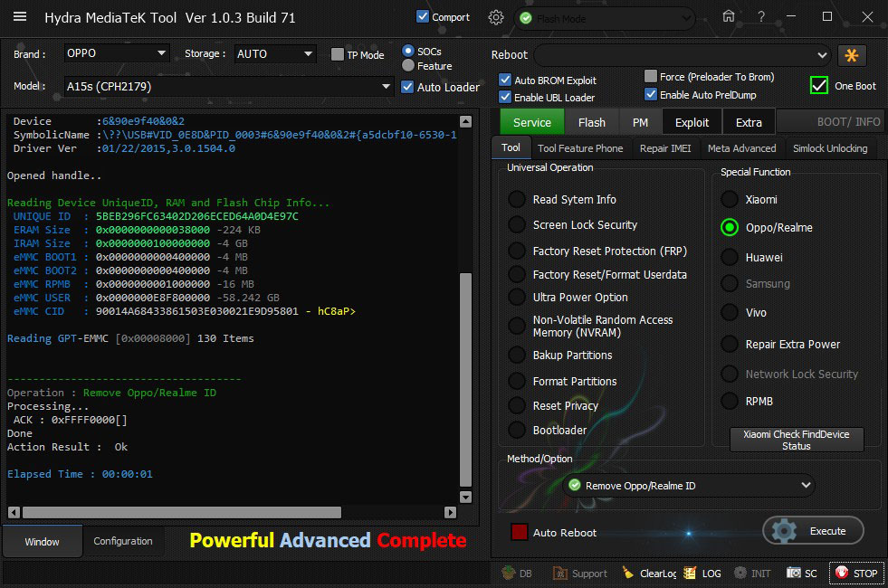Select RPMB special function
888x588 pixels.
730,401
